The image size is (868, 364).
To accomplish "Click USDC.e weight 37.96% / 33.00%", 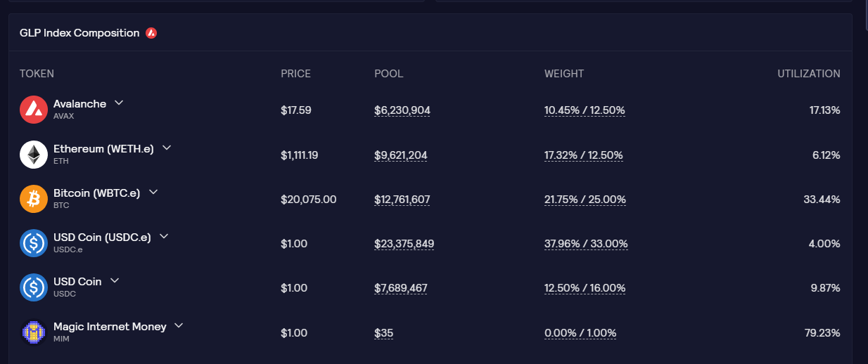I will 586,244.
